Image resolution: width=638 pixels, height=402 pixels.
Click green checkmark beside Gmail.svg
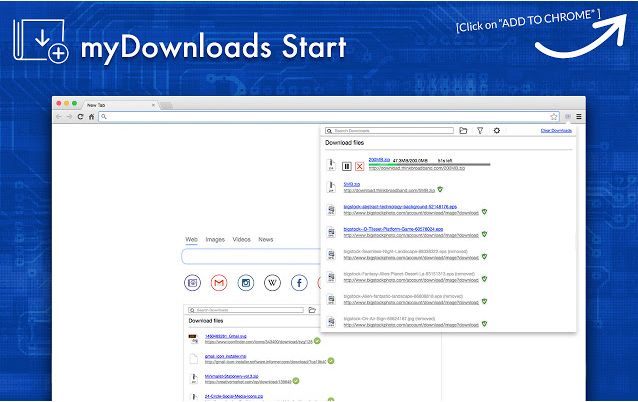317,341
